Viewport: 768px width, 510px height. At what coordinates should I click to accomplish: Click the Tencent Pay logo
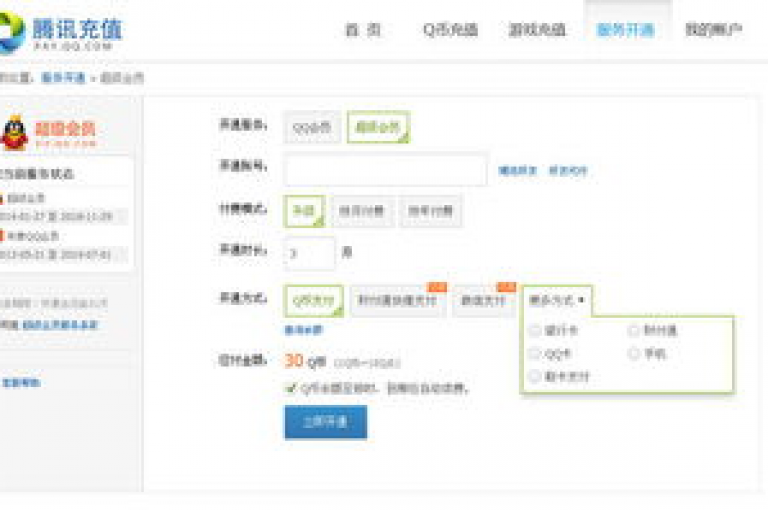[60, 33]
